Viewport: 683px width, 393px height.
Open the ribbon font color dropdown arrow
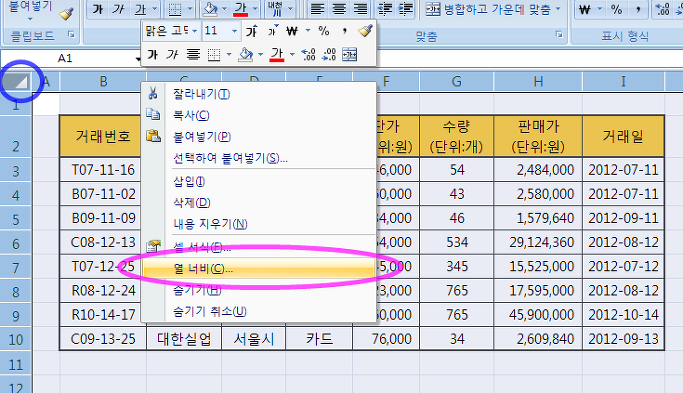pos(255,9)
